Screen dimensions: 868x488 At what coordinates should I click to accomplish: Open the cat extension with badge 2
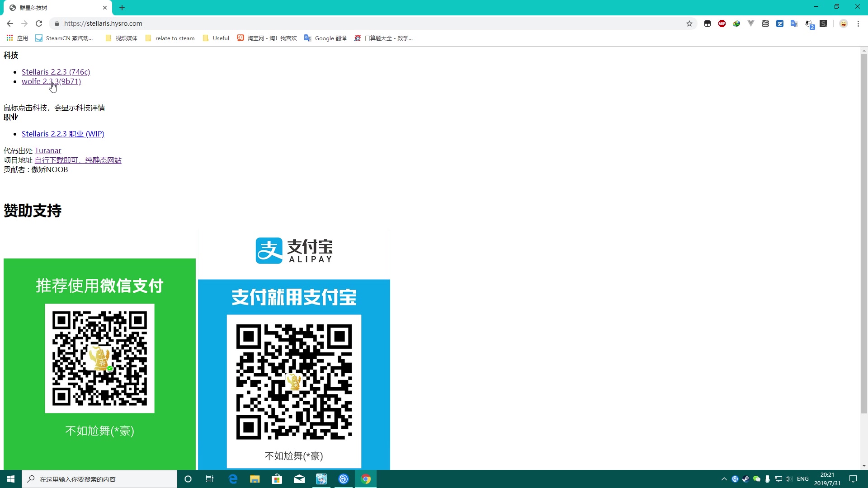coord(809,24)
